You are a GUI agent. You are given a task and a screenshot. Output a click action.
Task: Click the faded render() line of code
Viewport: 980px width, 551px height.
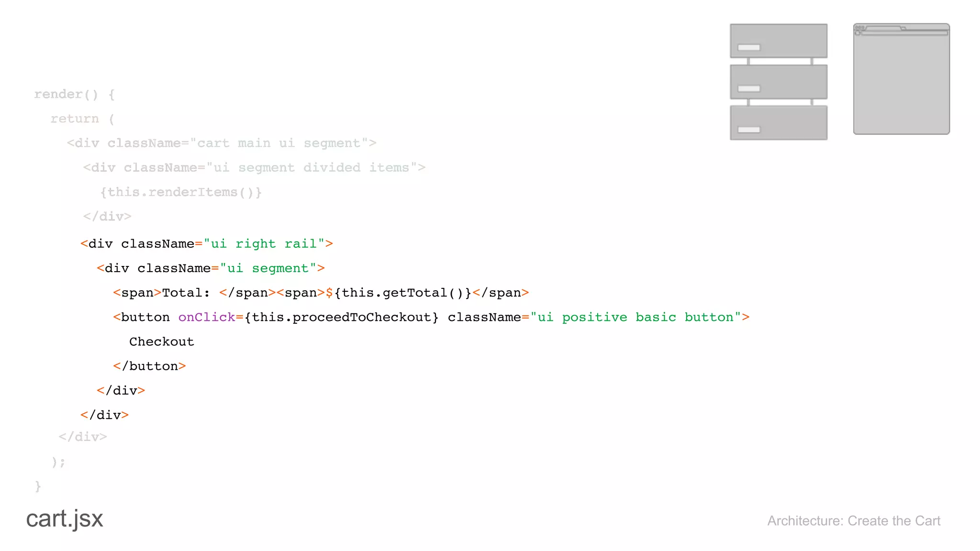pos(74,94)
